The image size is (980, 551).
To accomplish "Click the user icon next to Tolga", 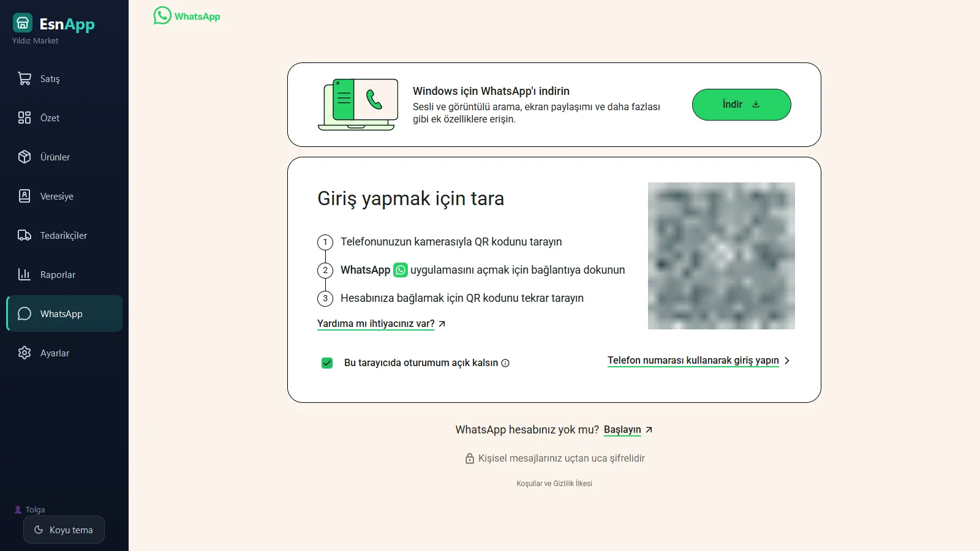I will click(x=18, y=509).
